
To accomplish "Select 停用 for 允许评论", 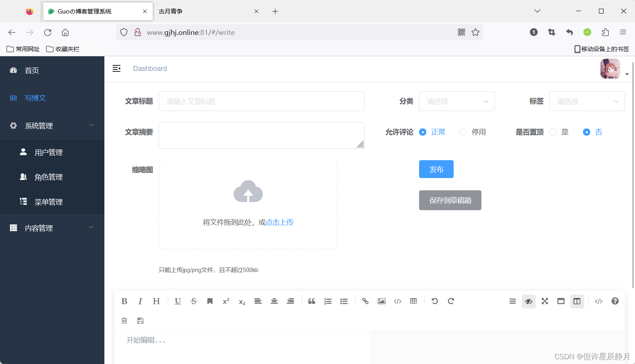I will [473, 132].
